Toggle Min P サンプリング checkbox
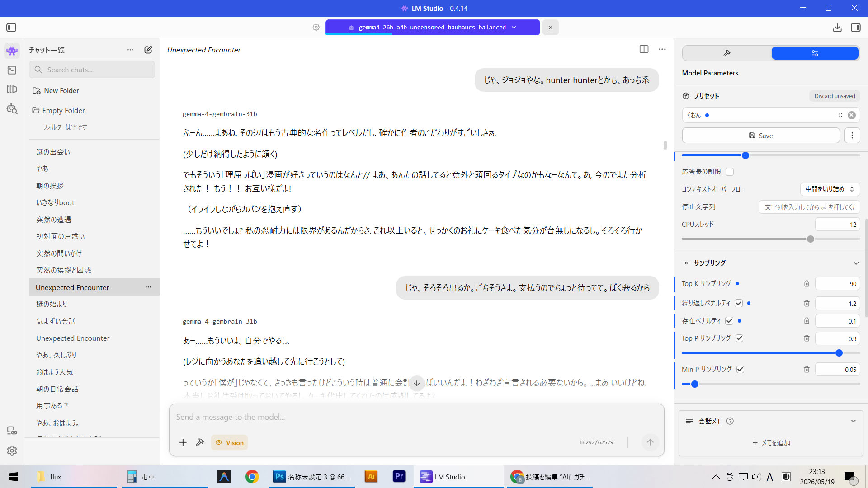This screenshot has width=868, height=488. 740,370
